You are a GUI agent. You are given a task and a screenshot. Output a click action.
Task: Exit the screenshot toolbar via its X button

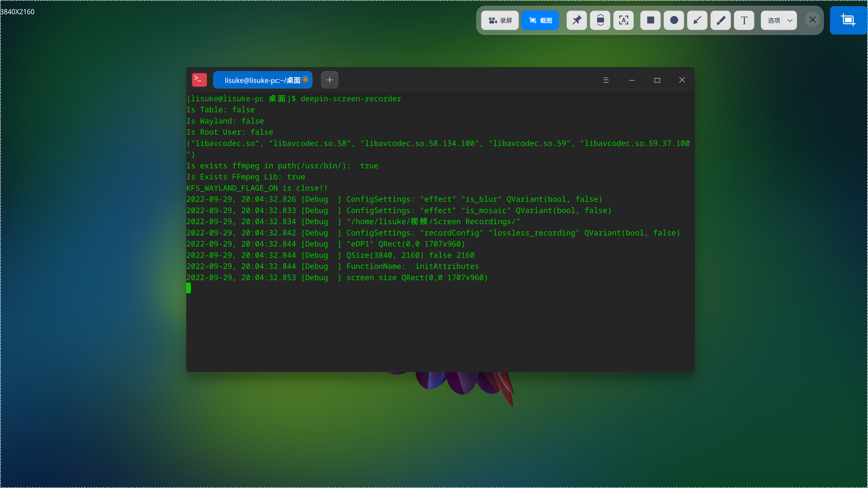(812, 19)
